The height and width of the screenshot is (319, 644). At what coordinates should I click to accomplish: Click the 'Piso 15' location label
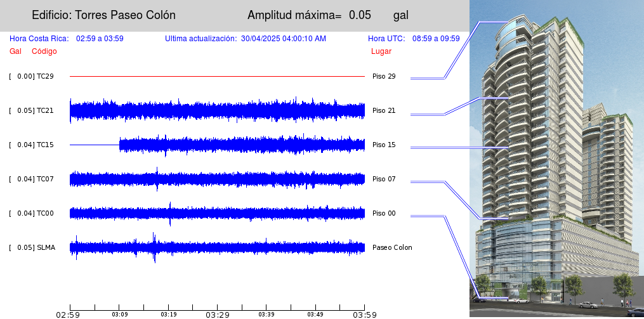[x=384, y=145]
